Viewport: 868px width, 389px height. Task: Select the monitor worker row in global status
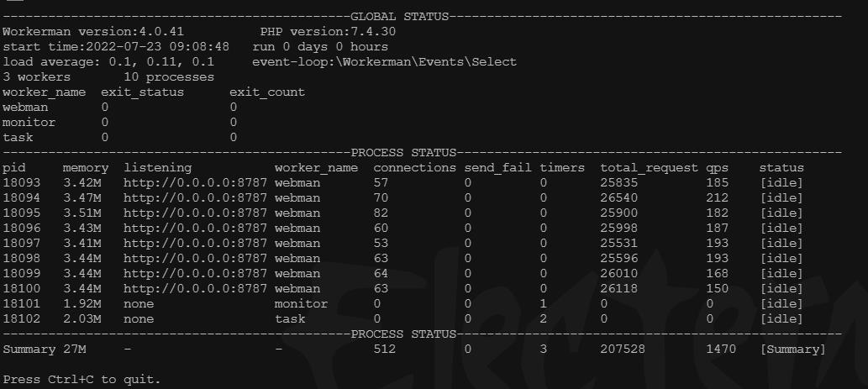point(119,123)
